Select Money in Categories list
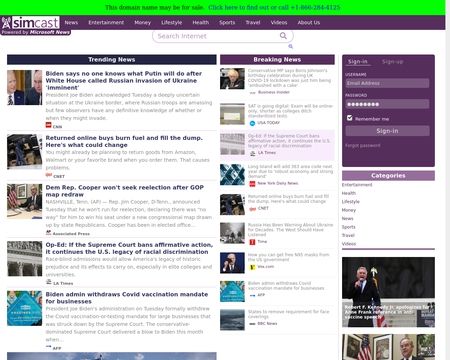The height and width of the screenshot is (360, 450). (349, 210)
